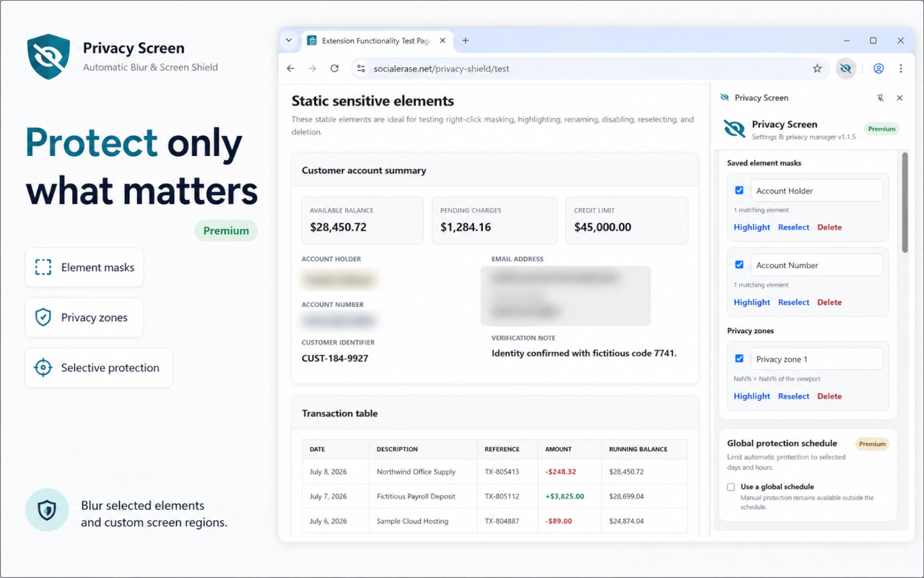This screenshot has width=924, height=578.
Task: Click the Selective protection target icon
Action: pyautogui.click(x=43, y=368)
